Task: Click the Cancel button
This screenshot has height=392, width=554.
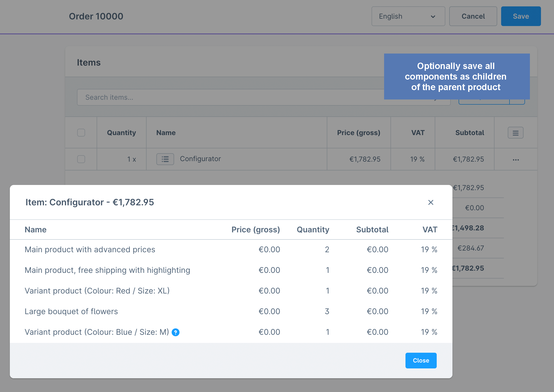Action: [473, 16]
